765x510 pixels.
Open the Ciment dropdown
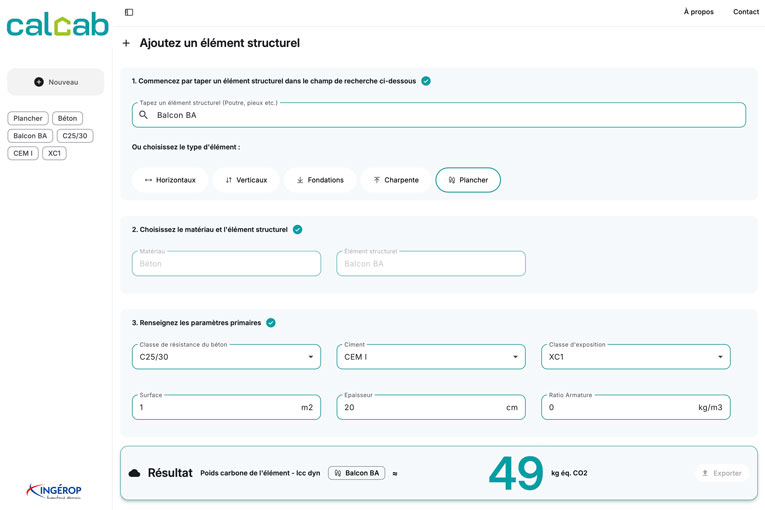(x=431, y=357)
